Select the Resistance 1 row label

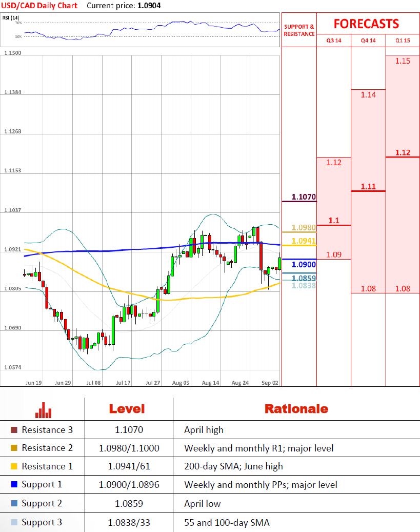(48, 466)
